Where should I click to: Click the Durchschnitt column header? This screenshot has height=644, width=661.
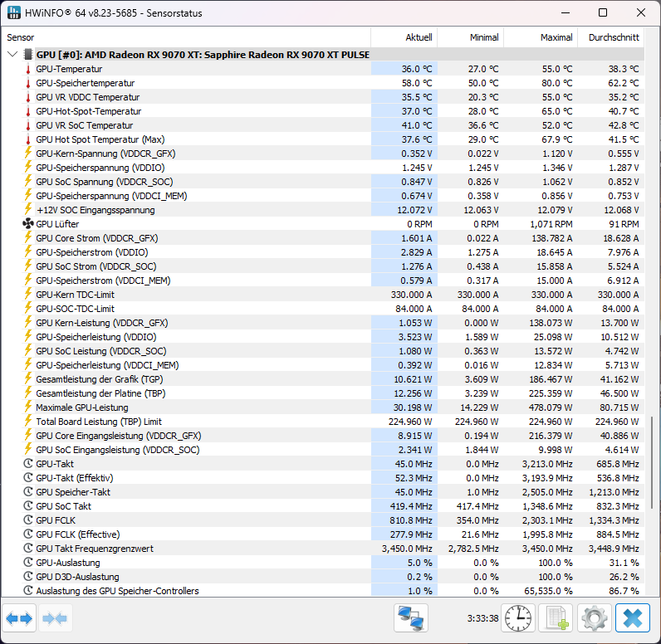[x=611, y=37]
